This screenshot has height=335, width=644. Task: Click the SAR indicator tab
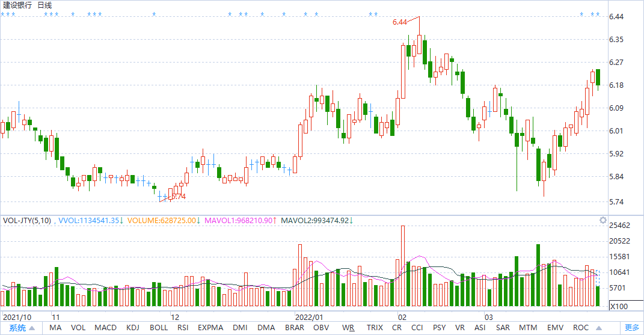click(503, 328)
